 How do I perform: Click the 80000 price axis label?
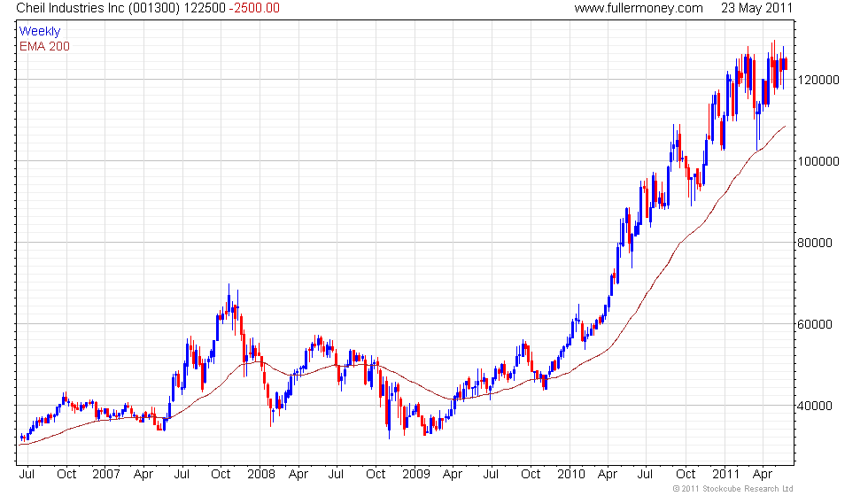pyautogui.click(x=814, y=243)
